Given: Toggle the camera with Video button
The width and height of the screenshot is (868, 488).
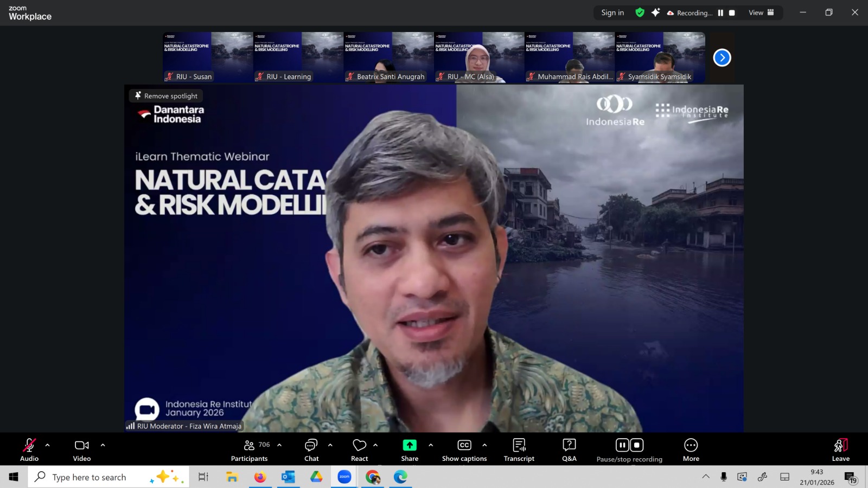Looking at the screenshot, I should (82, 450).
